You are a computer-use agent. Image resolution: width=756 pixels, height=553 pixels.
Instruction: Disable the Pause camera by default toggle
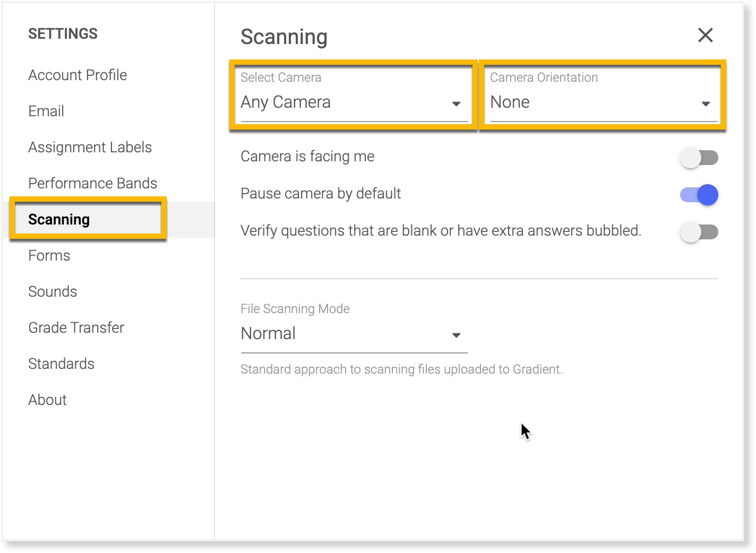[x=699, y=195]
